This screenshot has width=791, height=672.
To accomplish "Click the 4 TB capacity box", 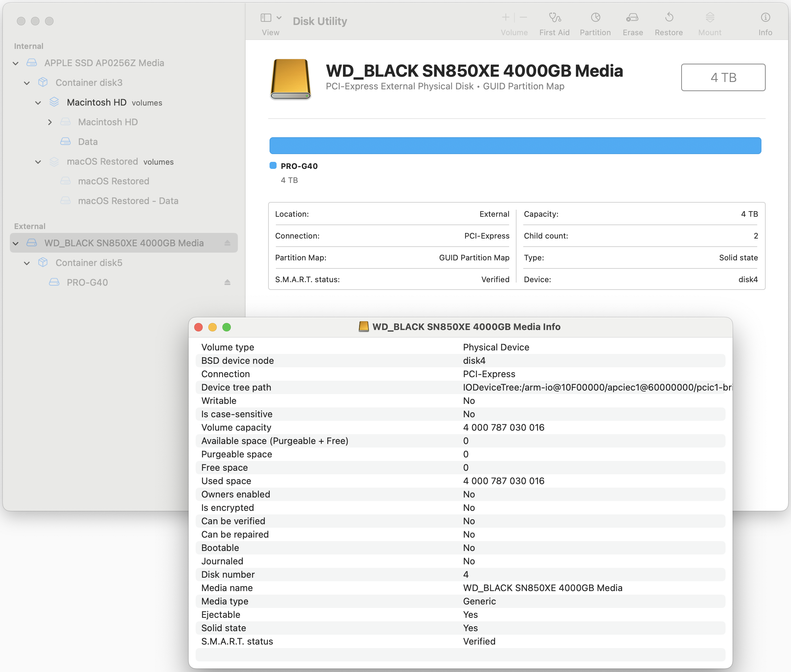I will click(723, 77).
